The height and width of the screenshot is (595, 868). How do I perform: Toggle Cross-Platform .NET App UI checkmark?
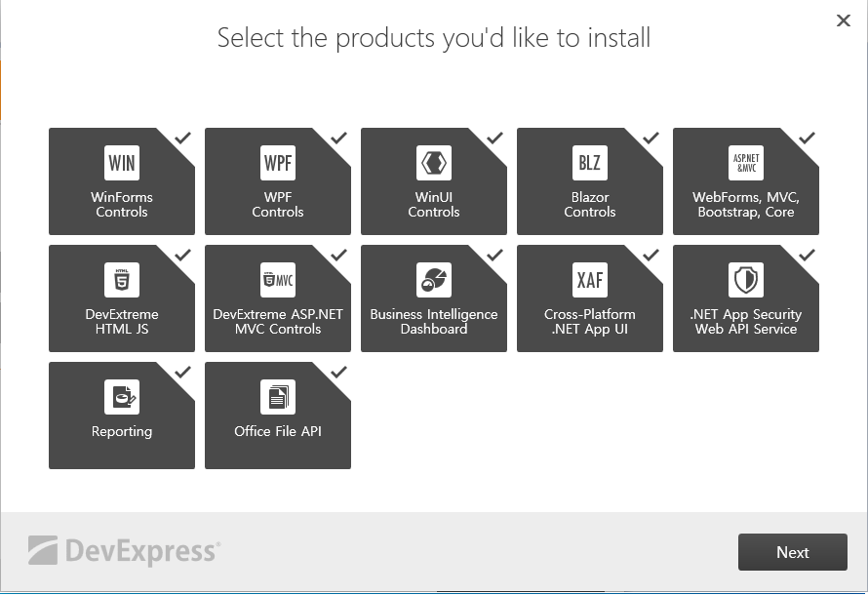pos(651,255)
